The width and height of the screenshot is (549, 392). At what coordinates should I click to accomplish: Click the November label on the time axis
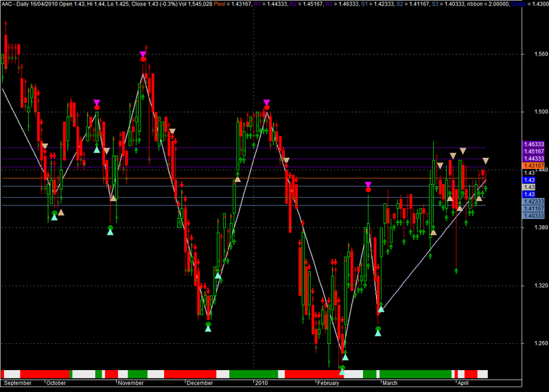(x=130, y=383)
